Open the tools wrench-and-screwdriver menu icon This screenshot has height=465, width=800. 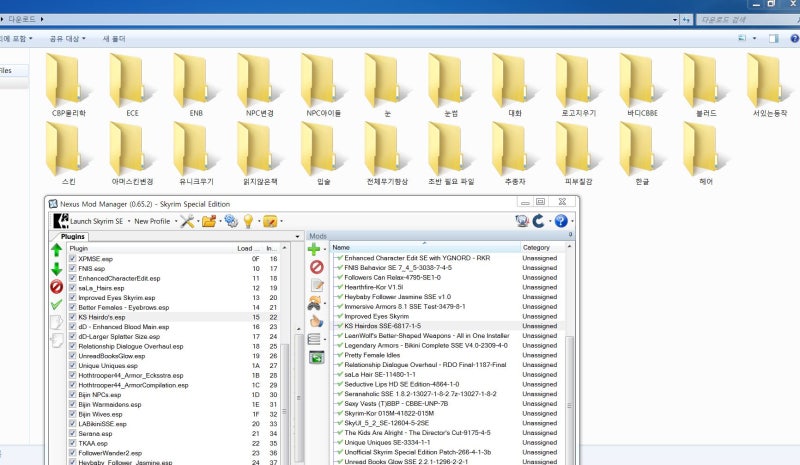[x=187, y=221]
